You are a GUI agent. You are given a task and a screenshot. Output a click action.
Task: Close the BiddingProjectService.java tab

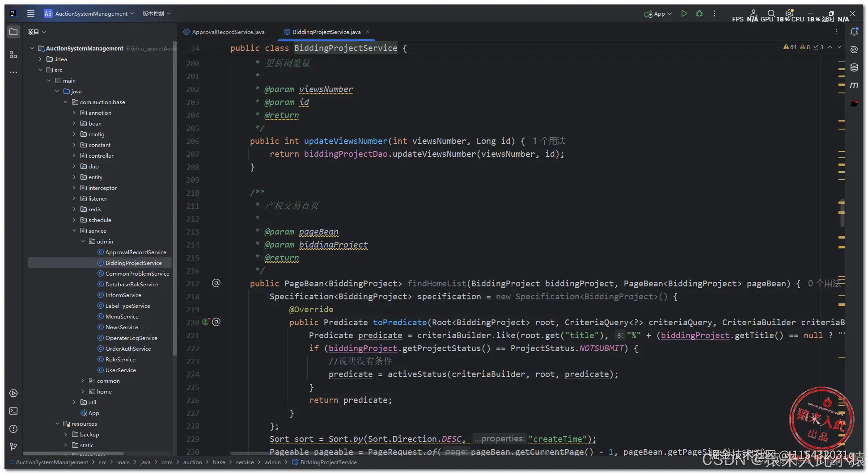368,32
